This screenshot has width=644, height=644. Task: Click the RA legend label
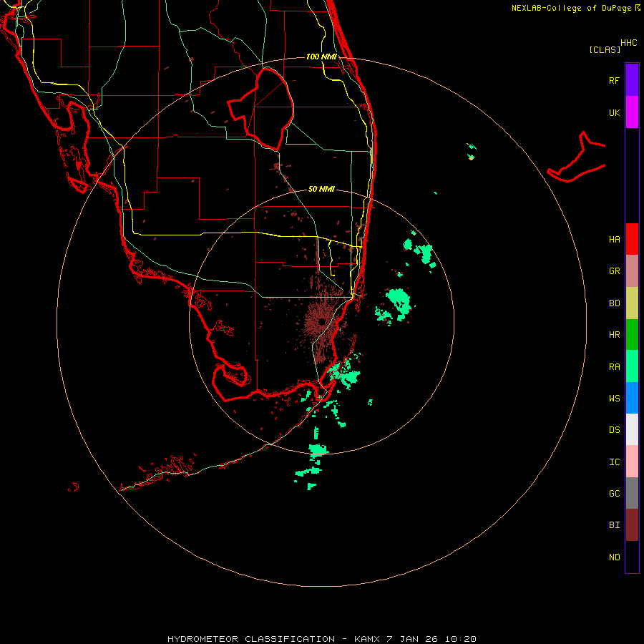(614, 367)
